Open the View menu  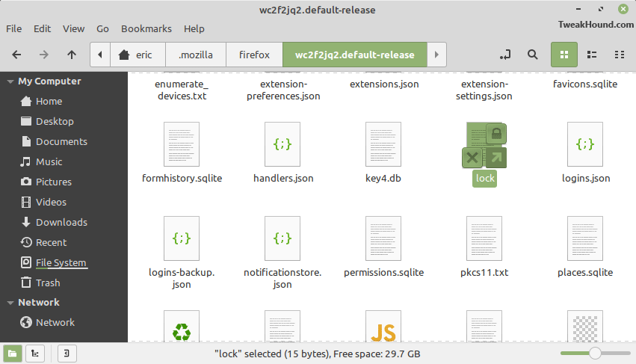point(73,29)
